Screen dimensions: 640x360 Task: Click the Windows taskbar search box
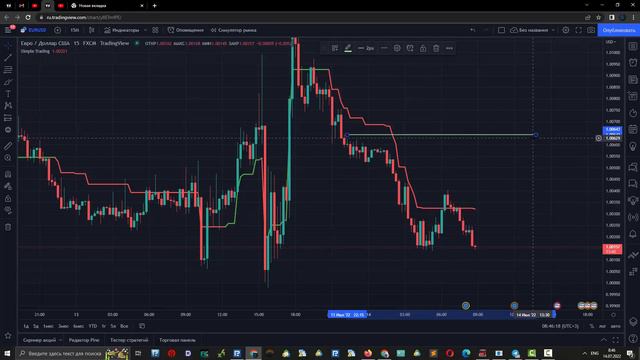click(x=73, y=353)
